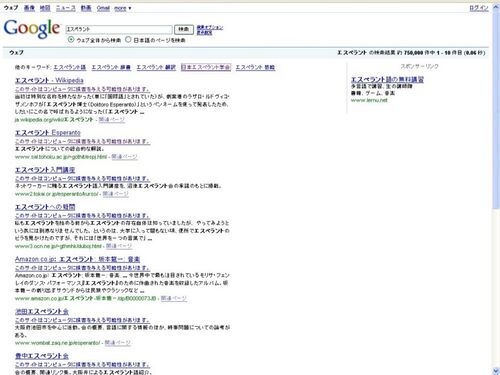
Task: Open the エスペラント入門講座 result
Action: click(x=45, y=170)
